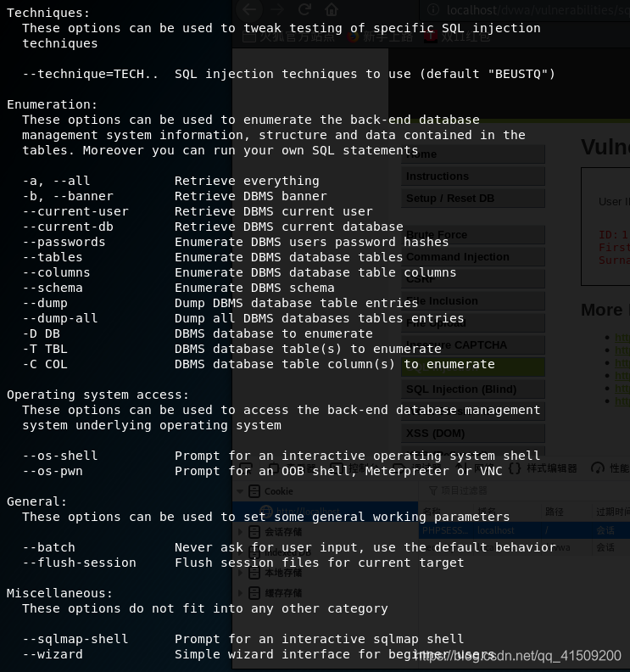Click the performance gauge icon
This screenshot has width=630, height=672.
pyautogui.click(x=598, y=468)
